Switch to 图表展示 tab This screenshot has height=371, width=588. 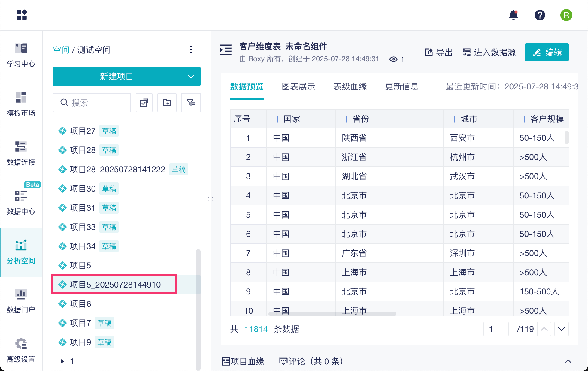[298, 87]
